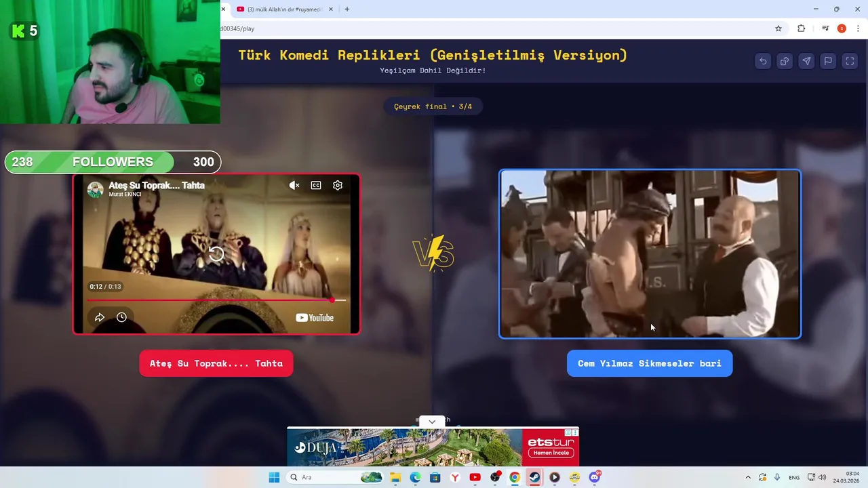Click the red YouTube progress bar

coord(216,300)
